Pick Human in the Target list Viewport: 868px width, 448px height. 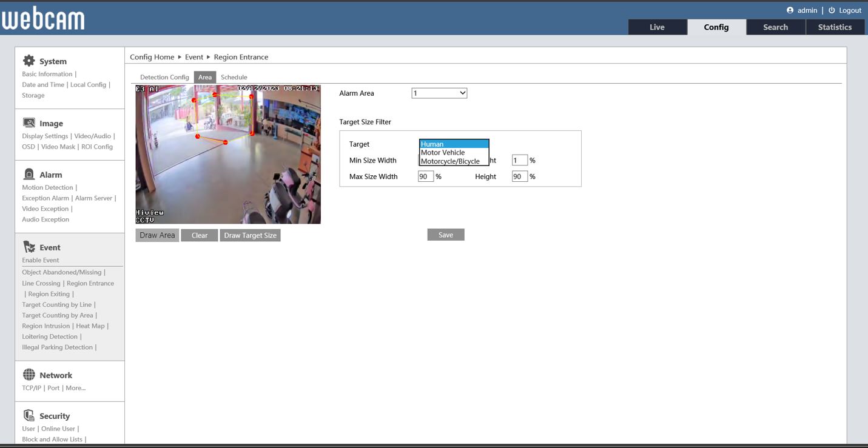pyautogui.click(x=432, y=144)
